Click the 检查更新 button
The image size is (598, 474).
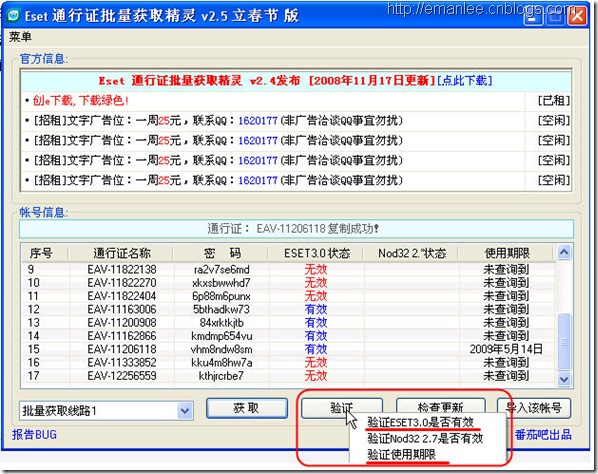click(440, 408)
